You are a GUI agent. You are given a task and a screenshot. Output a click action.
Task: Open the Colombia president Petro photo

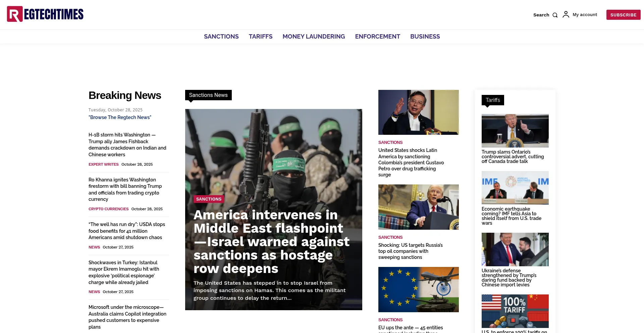coord(418,112)
